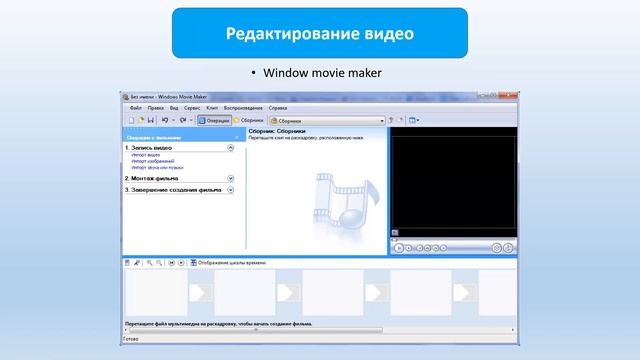Viewport: 640px width, 360px height.
Task: Click the Narrate Timeline microphone icon
Action: pos(137,263)
